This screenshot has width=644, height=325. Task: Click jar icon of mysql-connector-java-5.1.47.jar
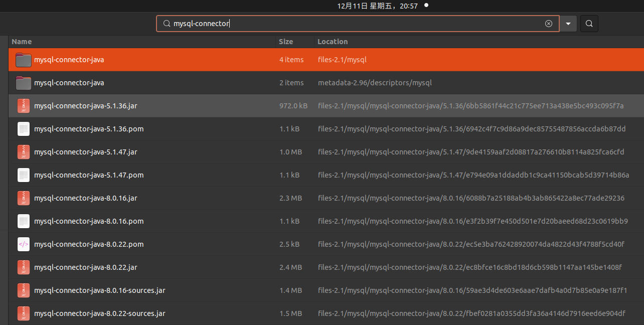[x=24, y=152]
